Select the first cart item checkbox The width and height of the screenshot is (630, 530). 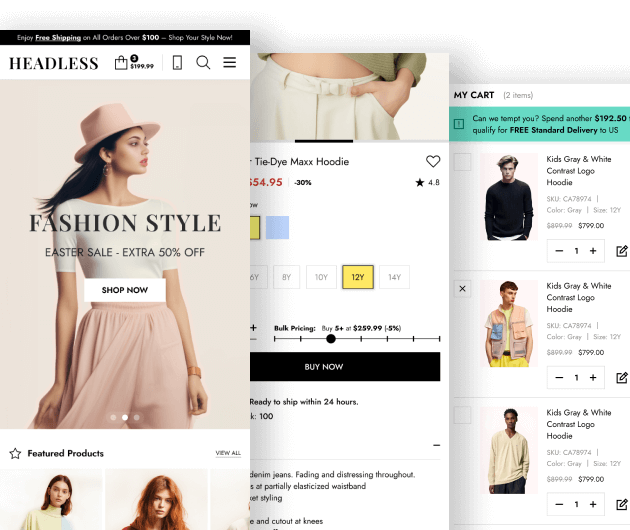click(x=462, y=162)
